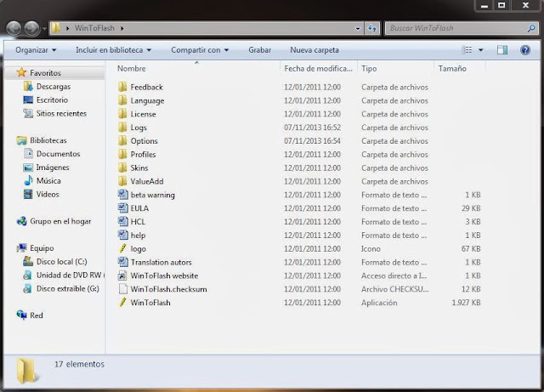Select the License folder icon

tap(122, 114)
